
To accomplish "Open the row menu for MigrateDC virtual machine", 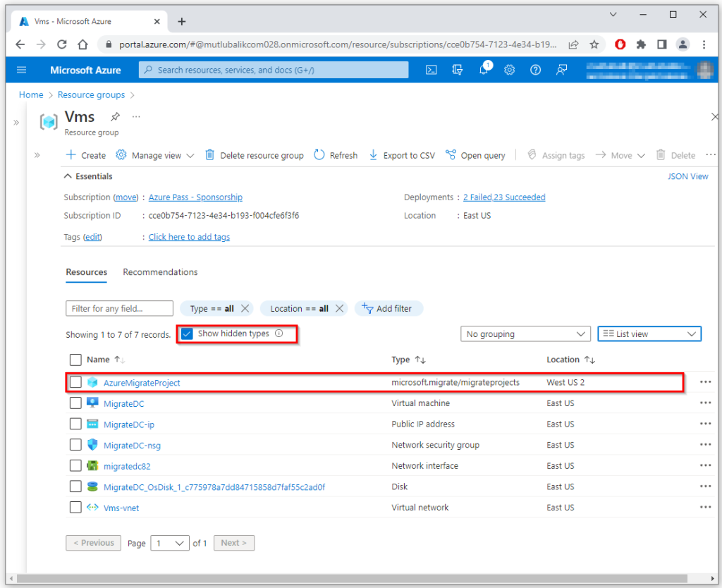I will tap(705, 403).
